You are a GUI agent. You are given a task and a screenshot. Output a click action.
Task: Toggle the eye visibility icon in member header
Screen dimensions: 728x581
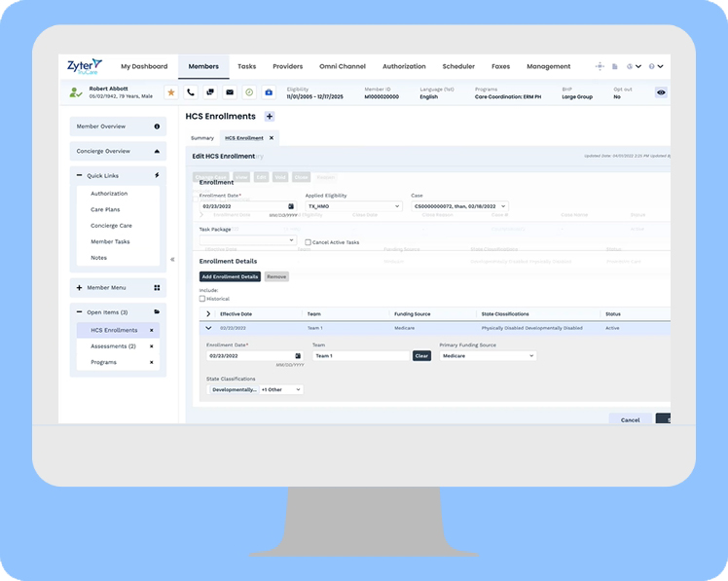pyautogui.click(x=661, y=92)
